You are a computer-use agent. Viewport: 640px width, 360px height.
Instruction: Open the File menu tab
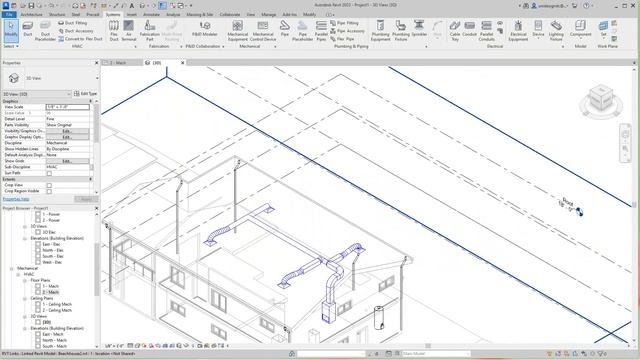pos(9,14)
